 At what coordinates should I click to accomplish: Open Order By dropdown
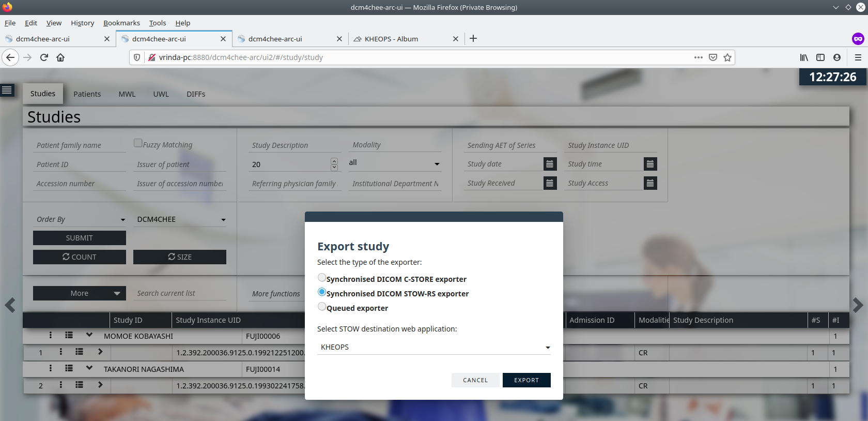point(80,219)
